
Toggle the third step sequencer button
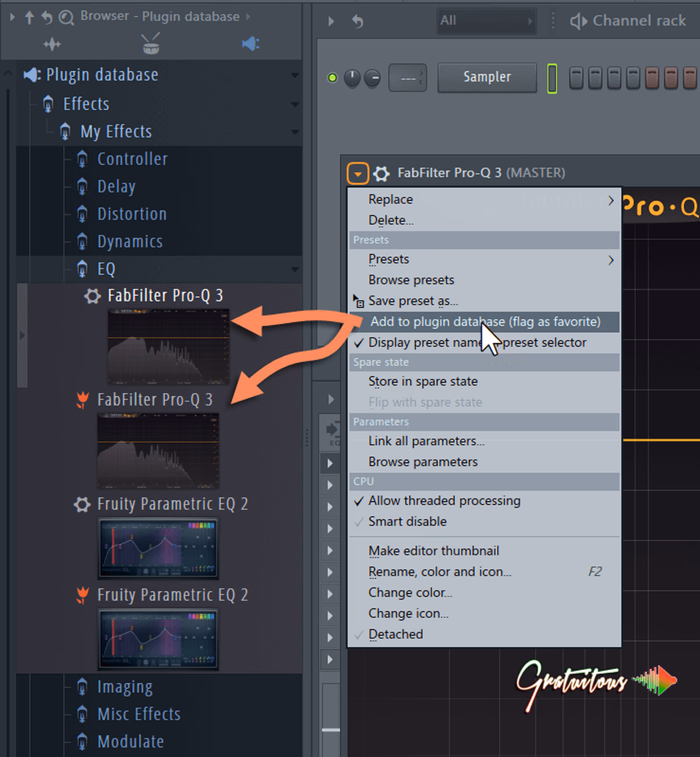614,77
